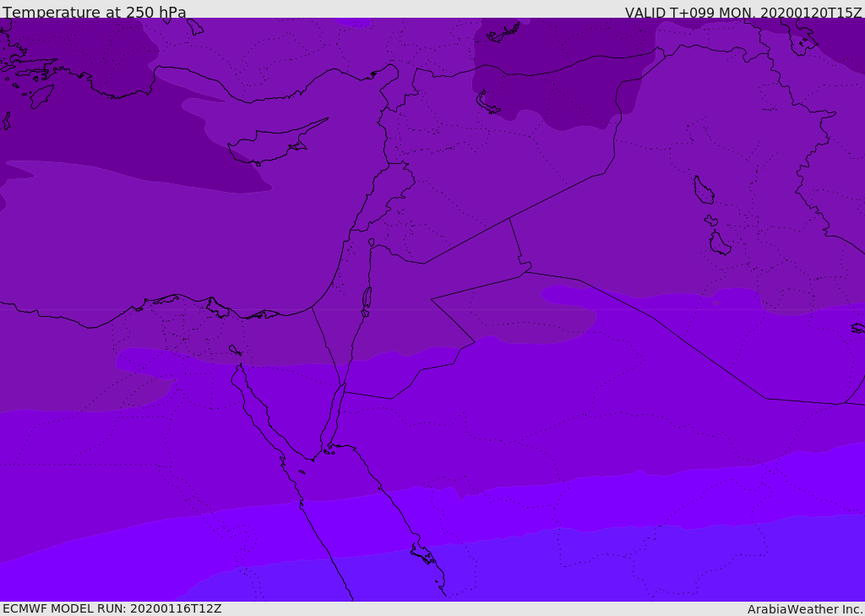Viewport: 865px width, 616px height.
Task: Select the island of Cyprus
Action: tap(270, 145)
